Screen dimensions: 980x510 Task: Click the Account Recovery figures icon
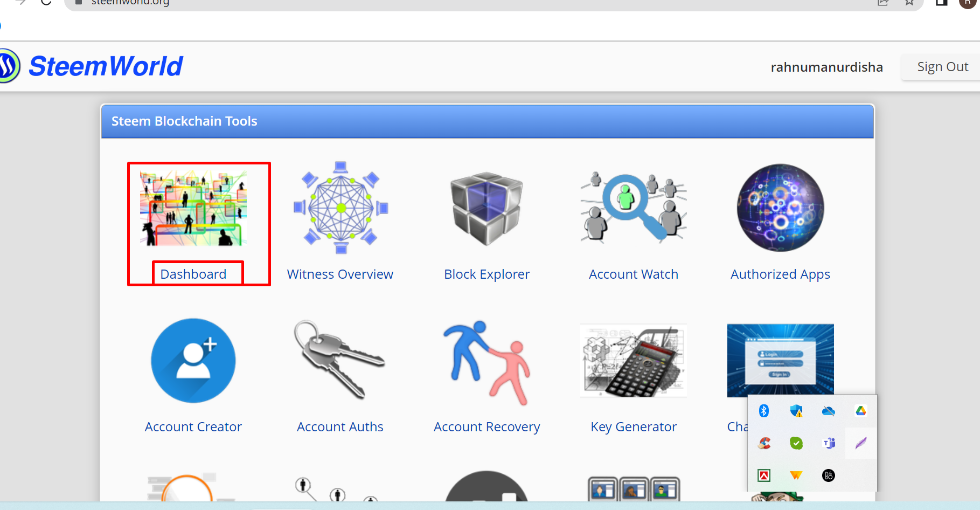487,362
